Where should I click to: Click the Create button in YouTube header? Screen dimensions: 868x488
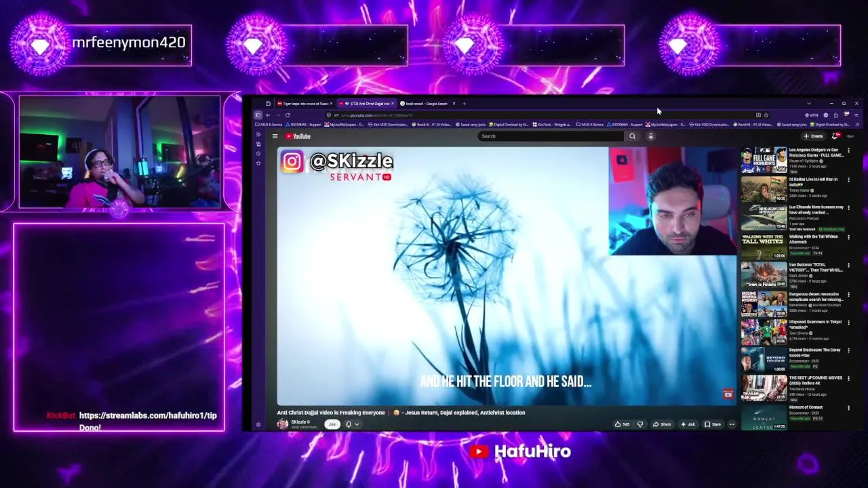(x=813, y=136)
